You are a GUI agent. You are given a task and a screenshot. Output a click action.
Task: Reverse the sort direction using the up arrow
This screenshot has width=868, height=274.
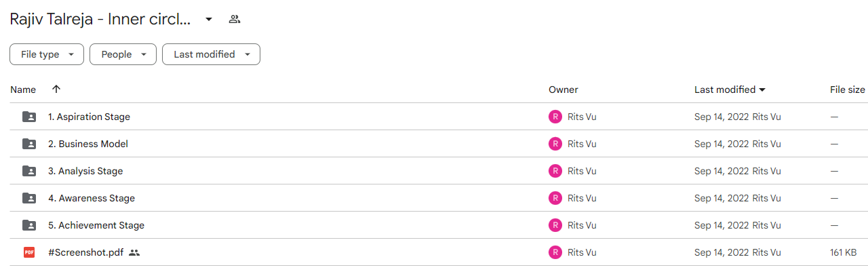point(56,89)
